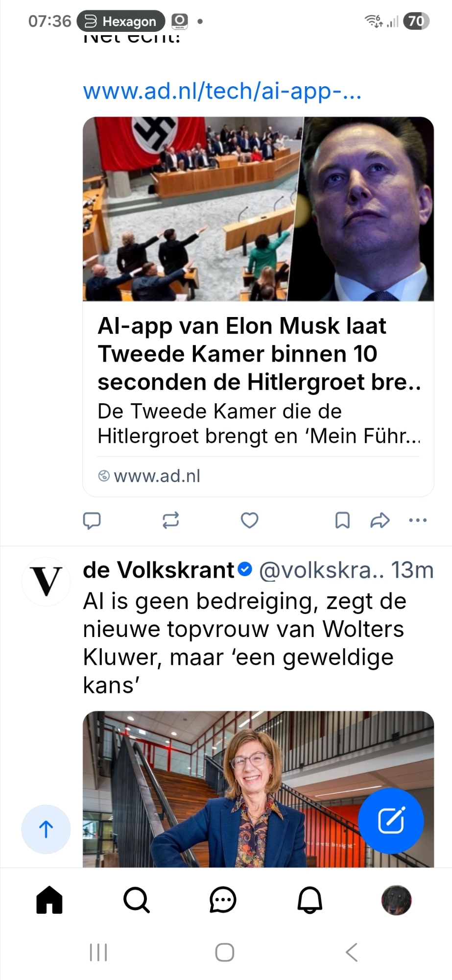Repost the ad.nl article post
The image size is (452, 980).
(x=170, y=520)
